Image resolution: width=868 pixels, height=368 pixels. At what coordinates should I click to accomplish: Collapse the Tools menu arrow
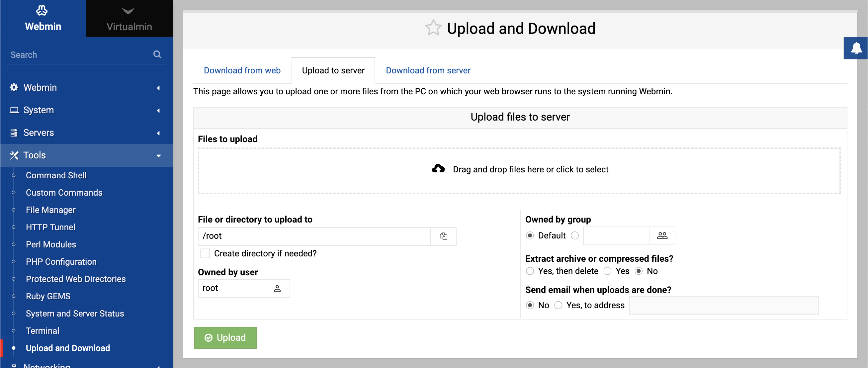click(x=158, y=155)
